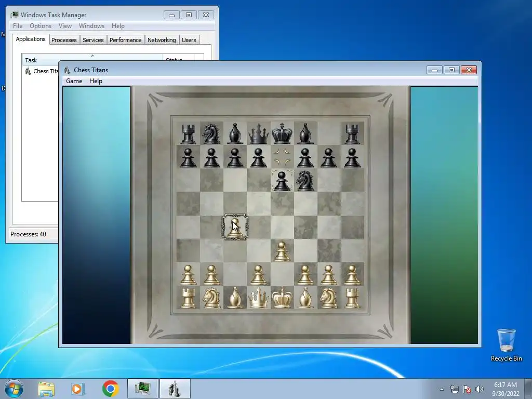Screen dimensions: 532x399
Task: Click the black pawn on e6
Action: coord(282,180)
